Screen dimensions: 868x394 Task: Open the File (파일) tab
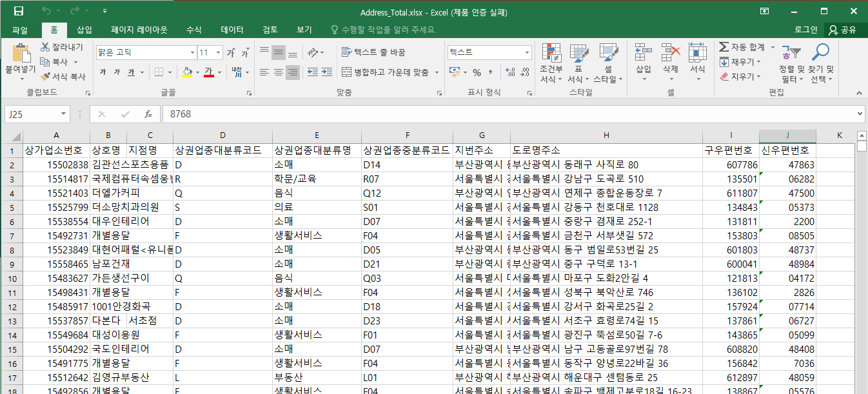click(x=20, y=30)
